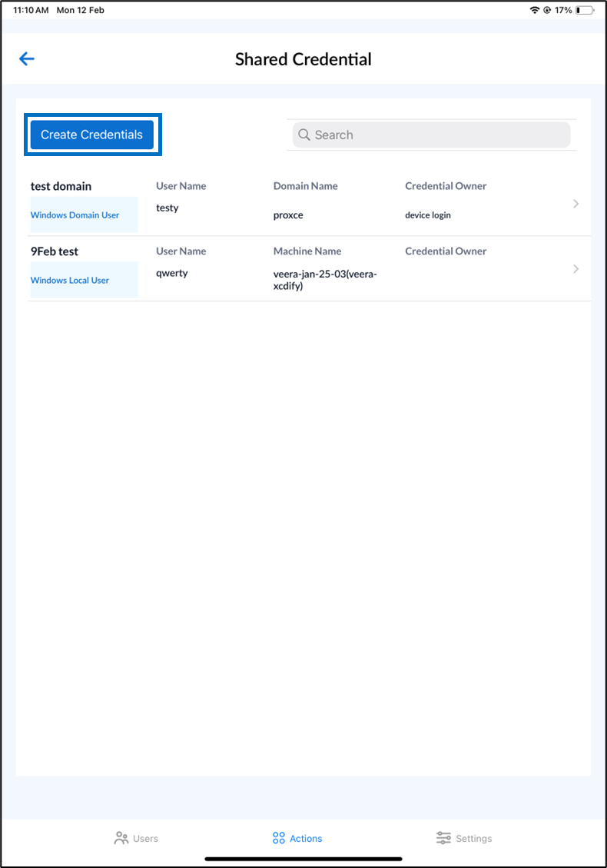Open the Users tab
607x868 pixels.
click(136, 838)
